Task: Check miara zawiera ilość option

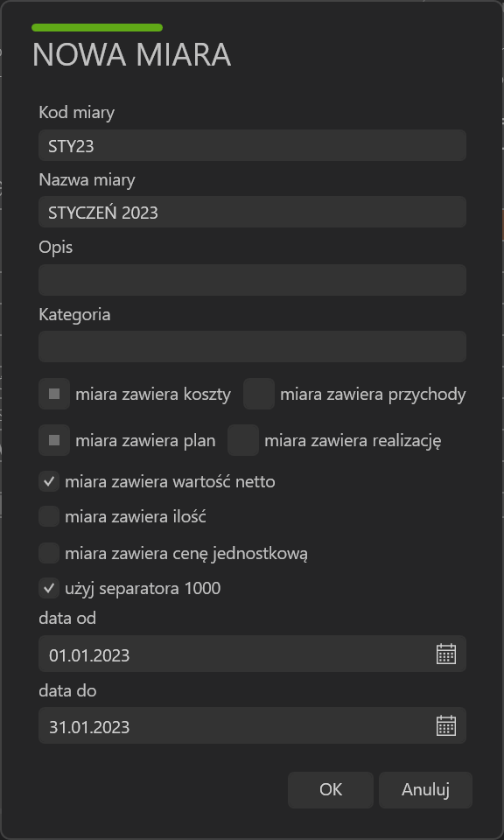Action: pyautogui.click(x=49, y=517)
